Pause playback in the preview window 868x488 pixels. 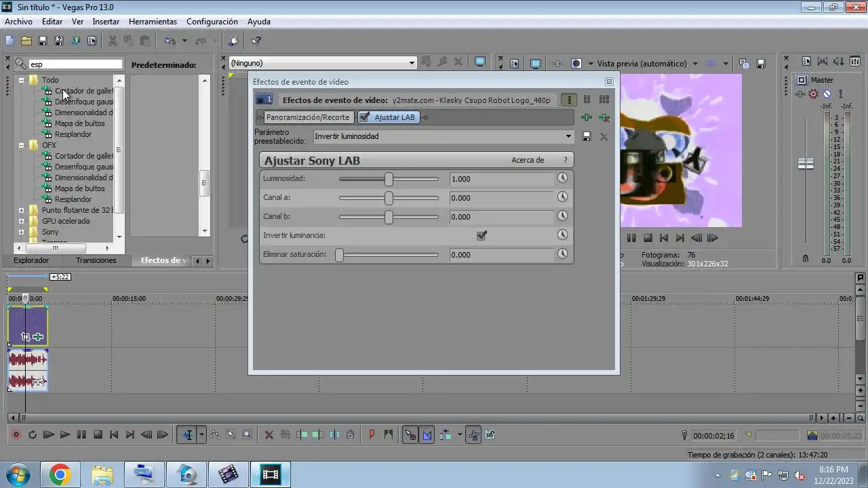(x=631, y=238)
